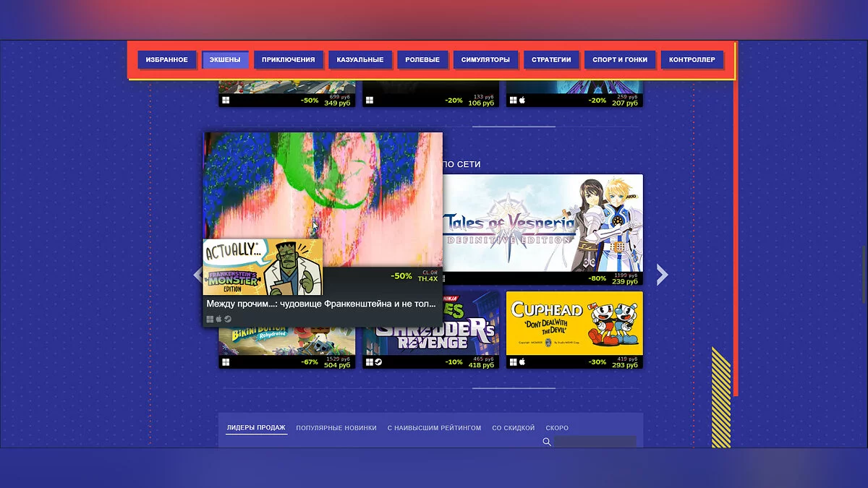The image size is (868, 488).
Task: Switch to С наивысшим рейтингом tab
Action: coord(434,428)
